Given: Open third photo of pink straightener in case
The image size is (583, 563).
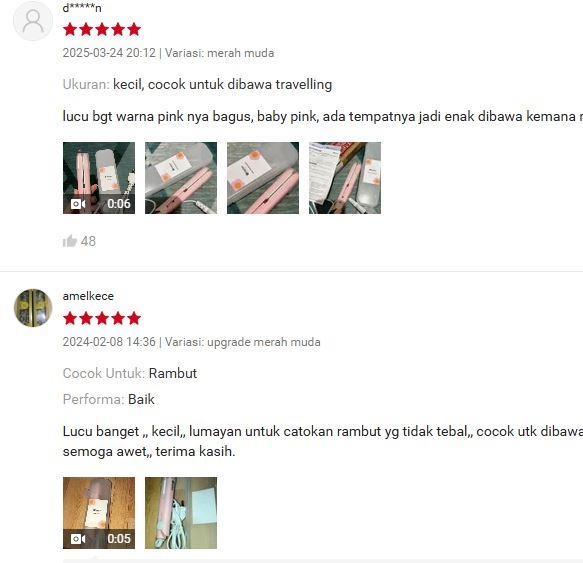Looking at the screenshot, I should [263, 178].
